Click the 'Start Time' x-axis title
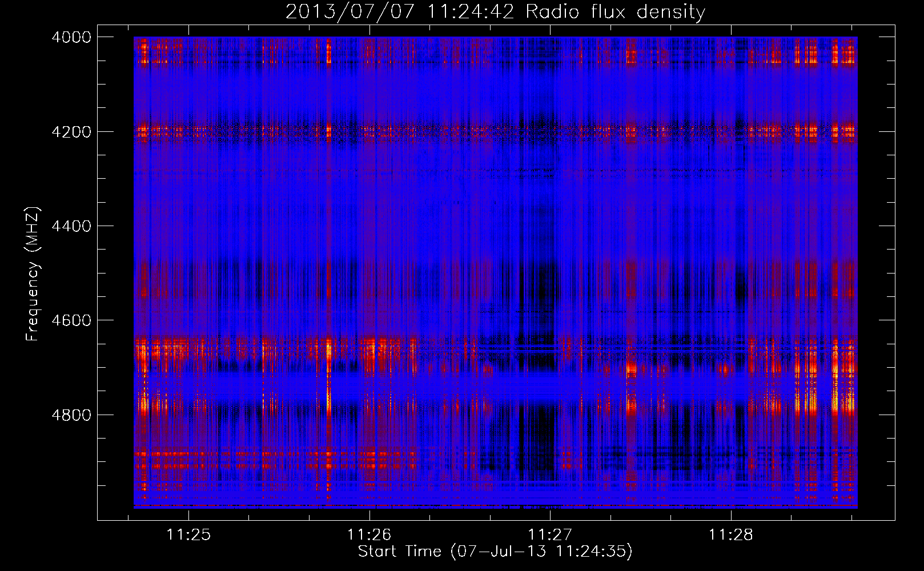 (400, 551)
